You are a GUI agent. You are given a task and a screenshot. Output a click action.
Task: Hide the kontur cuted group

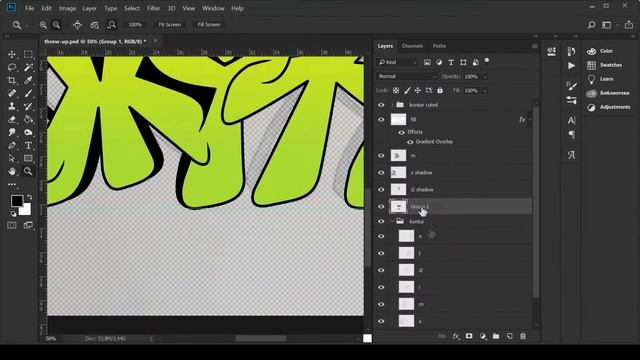click(x=381, y=105)
